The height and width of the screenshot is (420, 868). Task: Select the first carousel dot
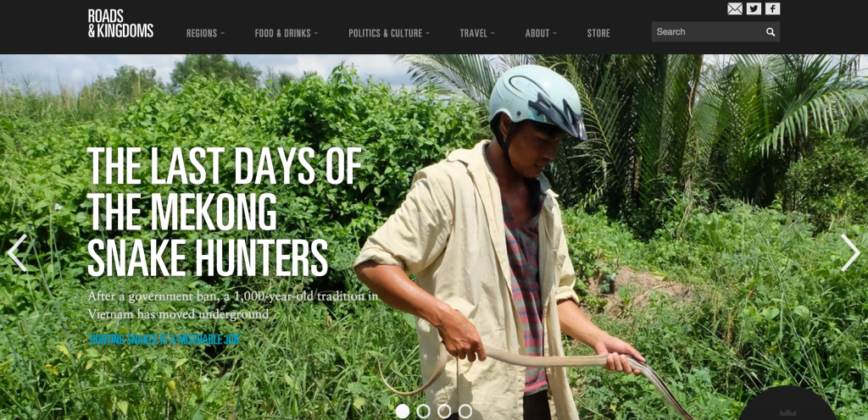(403, 412)
